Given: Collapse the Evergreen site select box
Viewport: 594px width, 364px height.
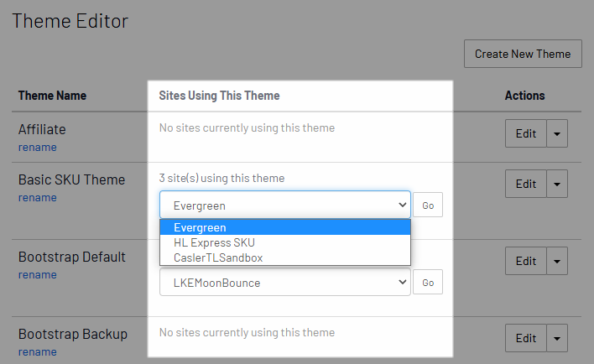Looking at the screenshot, I should tap(285, 205).
